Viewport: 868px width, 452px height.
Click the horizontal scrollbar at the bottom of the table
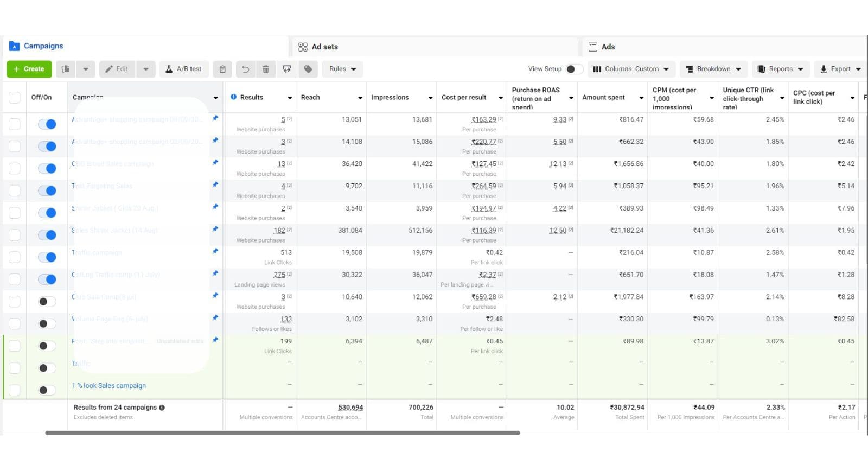click(x=283, y=433)
